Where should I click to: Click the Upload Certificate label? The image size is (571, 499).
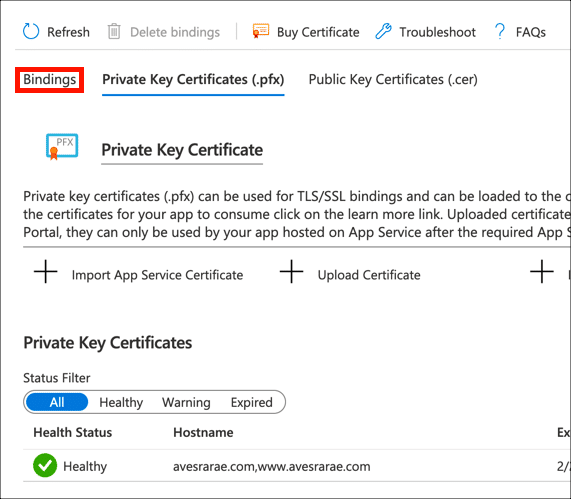pyautogui.click(x=369, y=275)
